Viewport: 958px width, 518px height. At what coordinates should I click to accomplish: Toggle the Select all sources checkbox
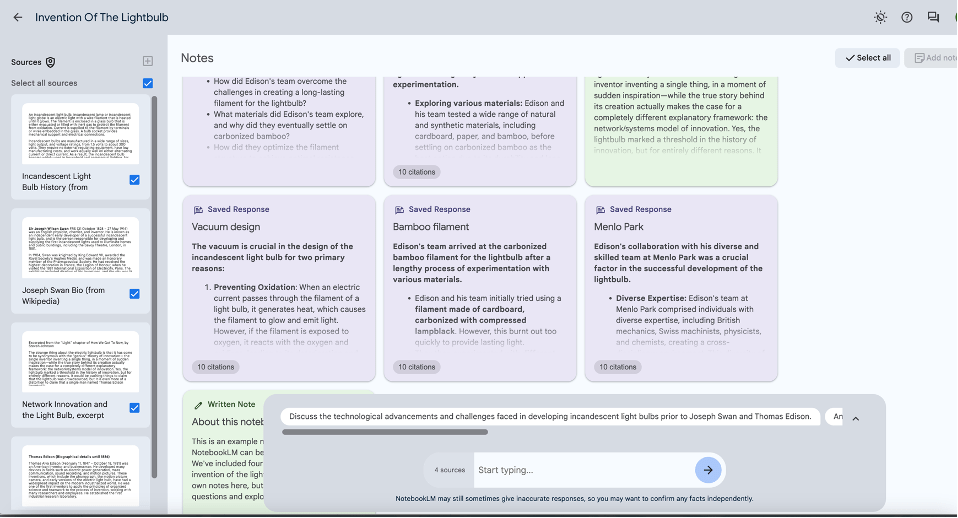(x=148, y=83)
